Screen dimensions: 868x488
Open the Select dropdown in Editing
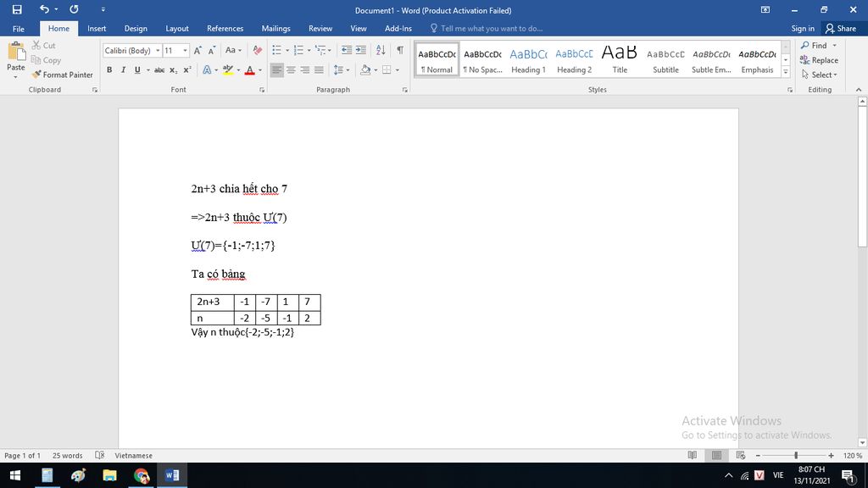point(820,75)
